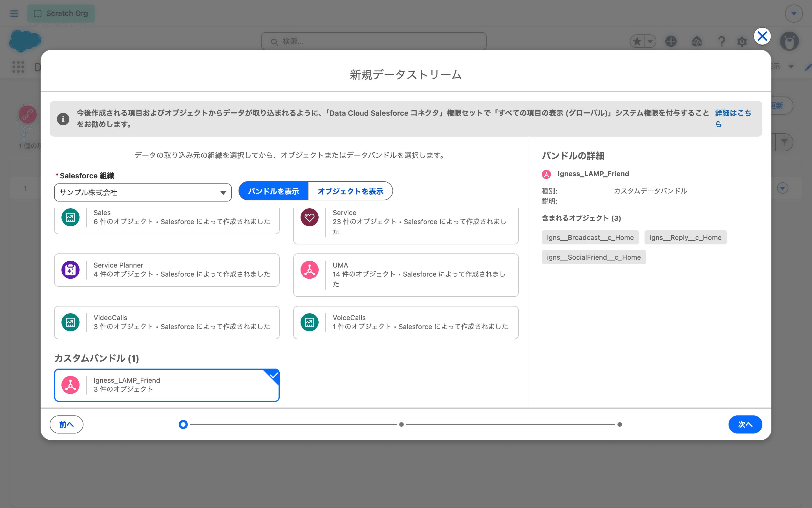
Task: Select the VideoCalls bundle card
Action: tap(167, 323)
